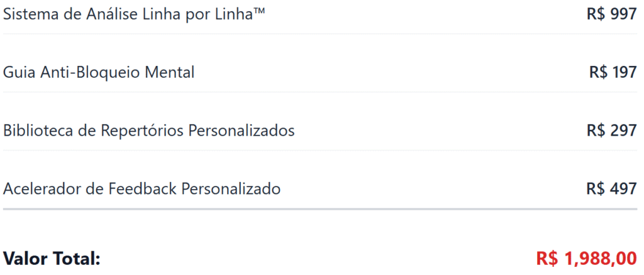Screen dimensions: 644x275
Task: Click the Guia Anti-Bloqueio Mental item
Action: point(99,73)
